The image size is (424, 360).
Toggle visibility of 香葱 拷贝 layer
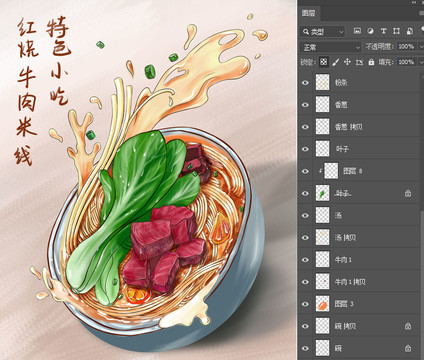point(305,127)
